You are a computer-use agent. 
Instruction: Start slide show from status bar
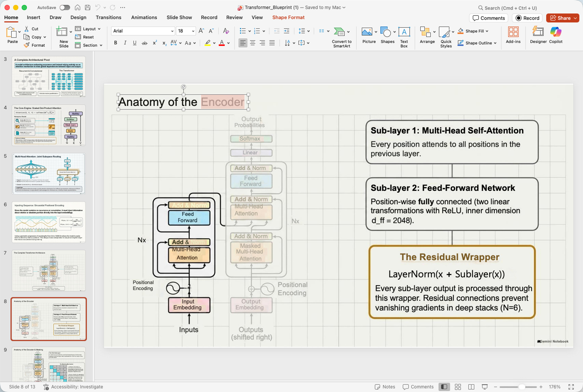tap(484, 387)
